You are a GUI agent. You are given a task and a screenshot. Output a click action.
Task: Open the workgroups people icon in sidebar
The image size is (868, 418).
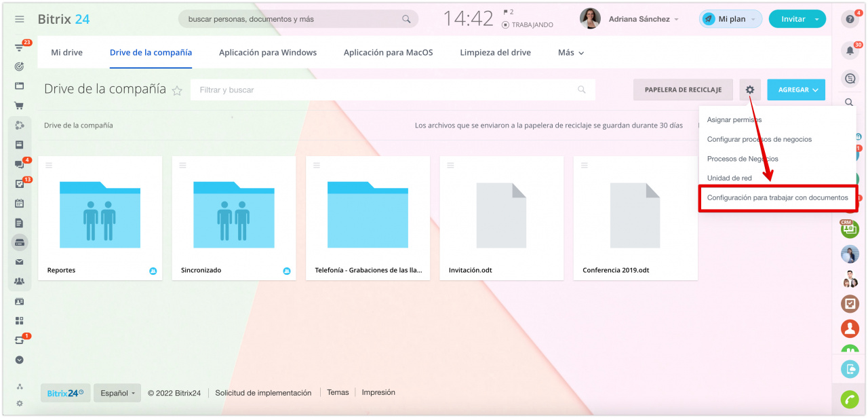coord(20,281)
